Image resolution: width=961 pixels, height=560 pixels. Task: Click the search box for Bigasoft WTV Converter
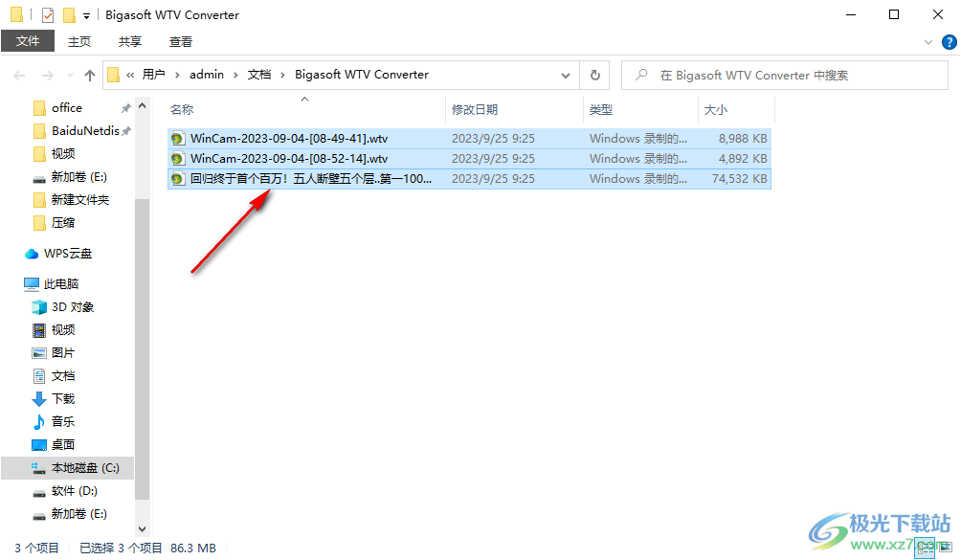tap(785, 76)
